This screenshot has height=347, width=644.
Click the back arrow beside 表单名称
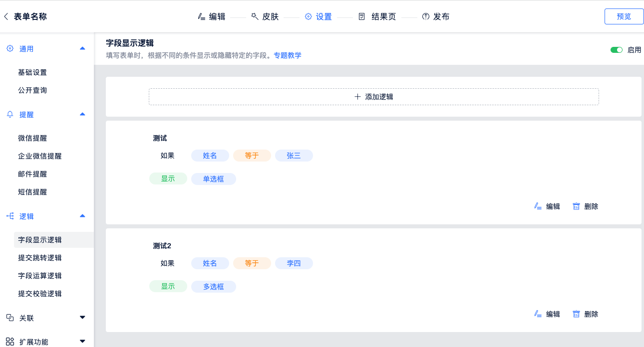[6, 16]
